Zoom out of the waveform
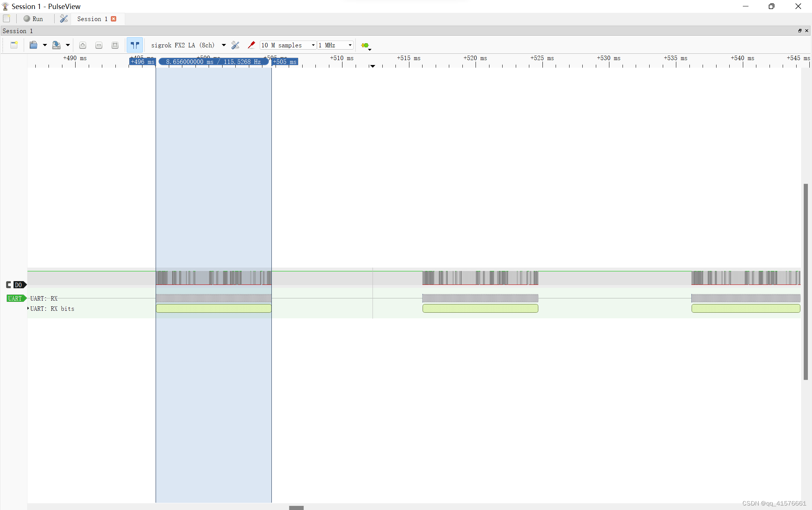 (x=98, y=45)
